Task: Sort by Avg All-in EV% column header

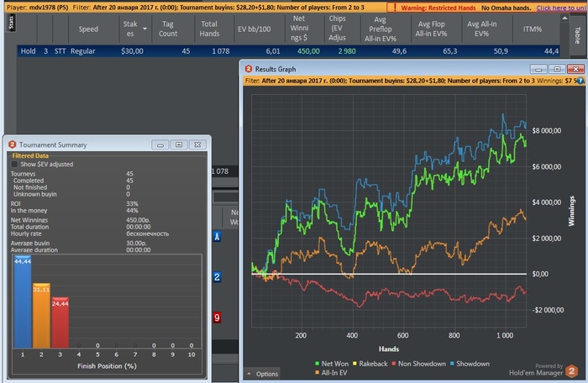Action: [481, 29]
